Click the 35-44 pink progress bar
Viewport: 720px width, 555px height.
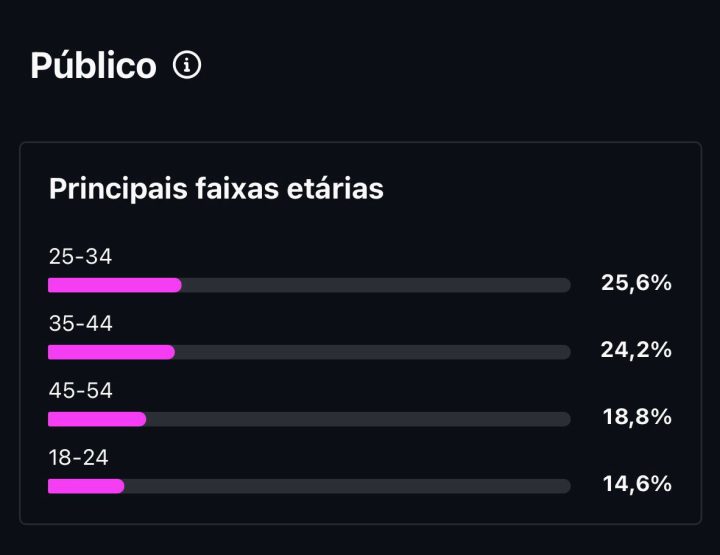(112, 352)
